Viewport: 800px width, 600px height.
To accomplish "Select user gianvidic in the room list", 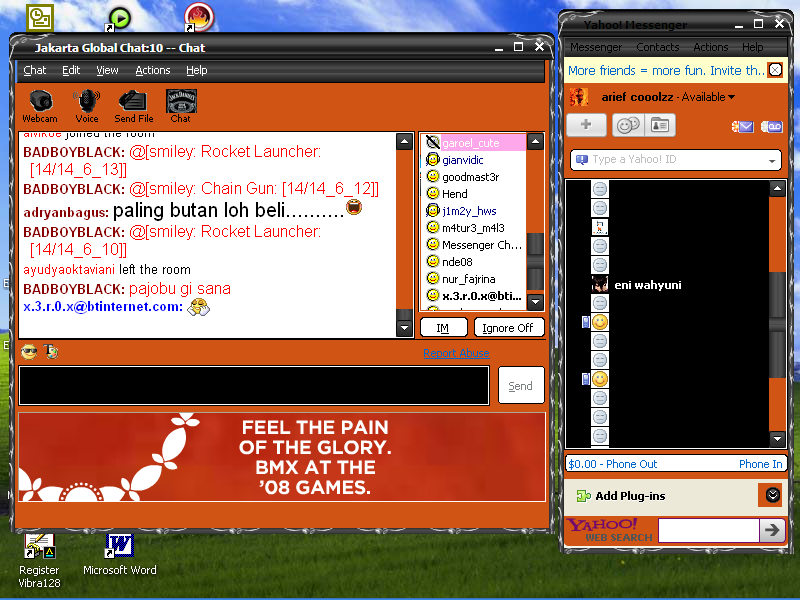I will click(x=462, y=160).
